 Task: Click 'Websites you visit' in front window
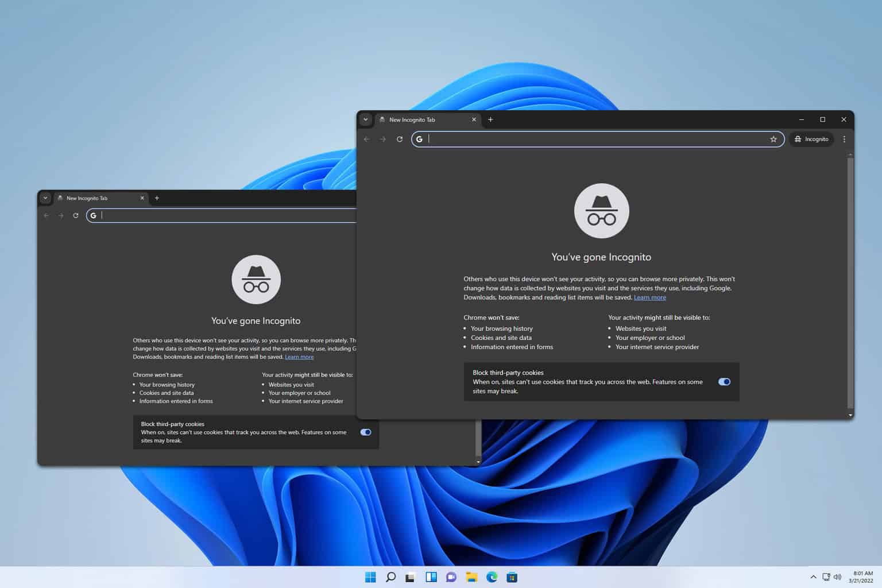(641, 328)
